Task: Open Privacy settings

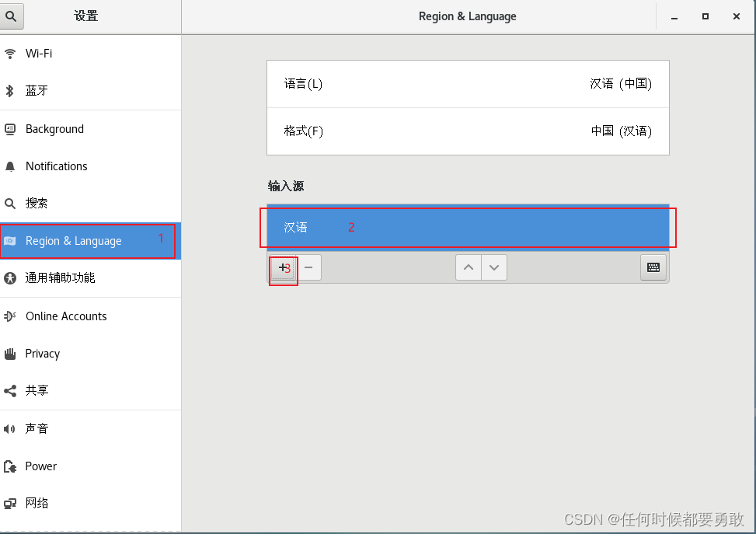Action: tap(91, 354)
